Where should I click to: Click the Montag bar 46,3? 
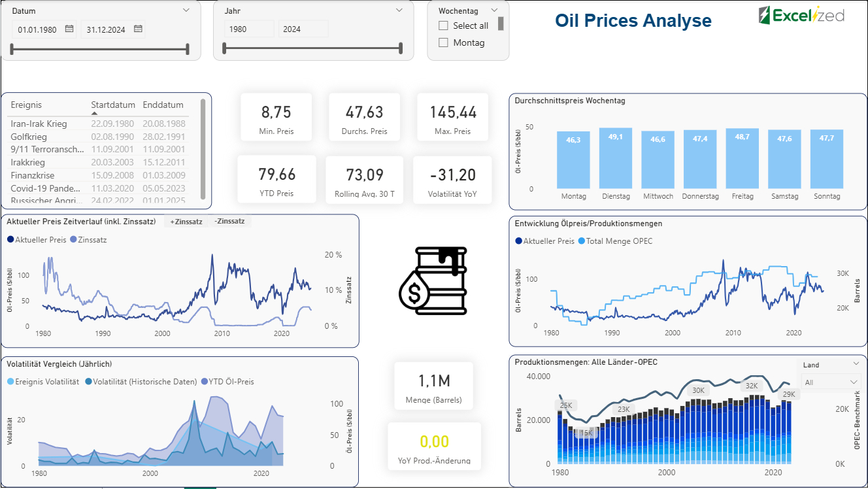pos(573,160)
